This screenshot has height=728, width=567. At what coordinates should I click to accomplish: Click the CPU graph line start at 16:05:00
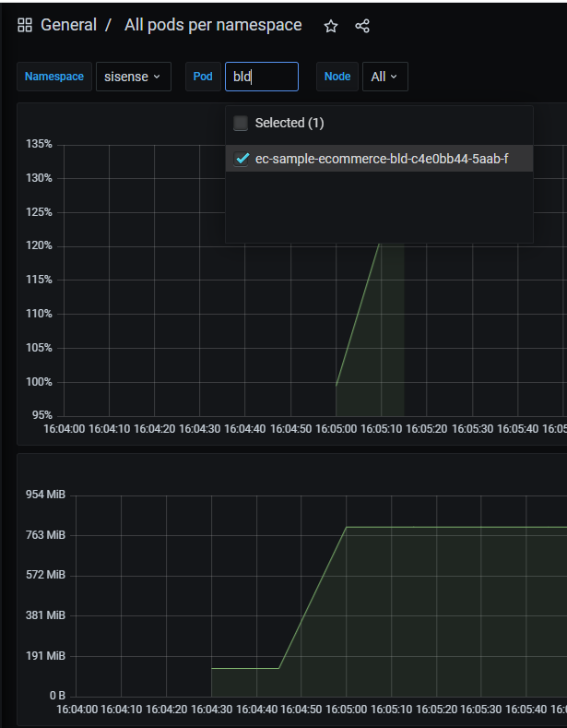337,384
